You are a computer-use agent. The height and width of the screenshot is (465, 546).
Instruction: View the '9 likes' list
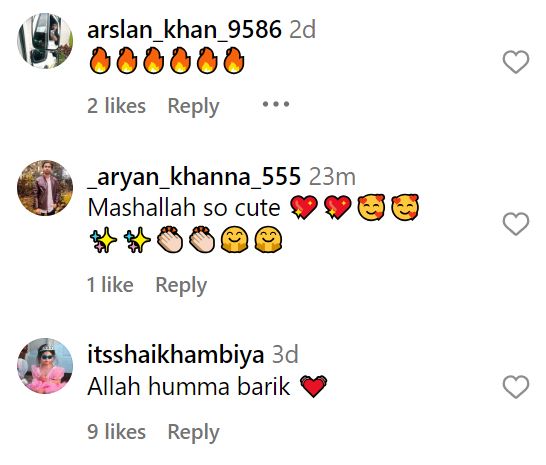coord(116,432)
